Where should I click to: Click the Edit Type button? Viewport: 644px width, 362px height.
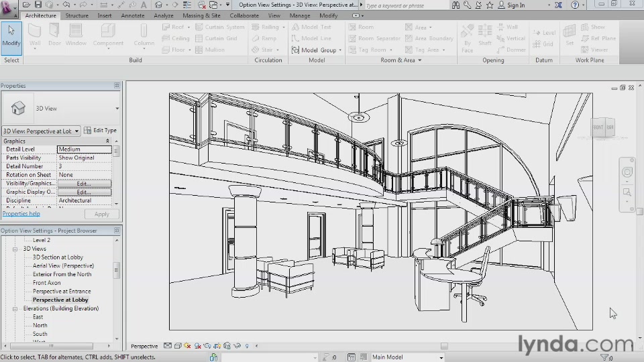(100, 131)
